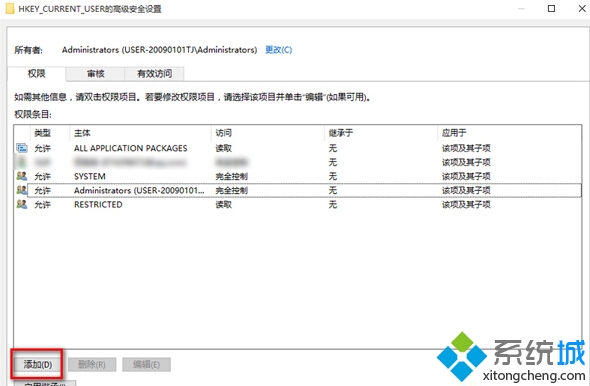Switch to the 权限 tab
Screen dimensions: 590x386
(x=36, y=74)
